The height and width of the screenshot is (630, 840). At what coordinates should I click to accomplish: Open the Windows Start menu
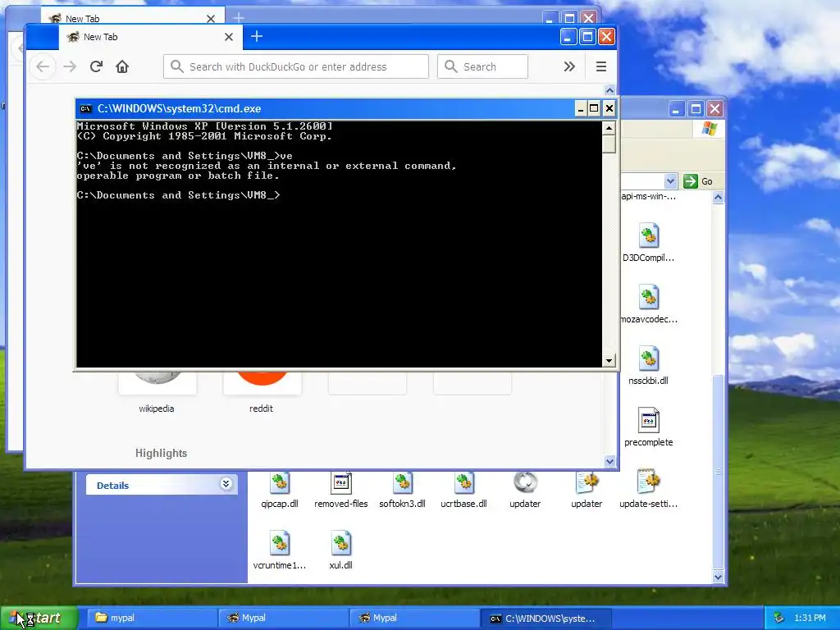click(x=39, y=619)
